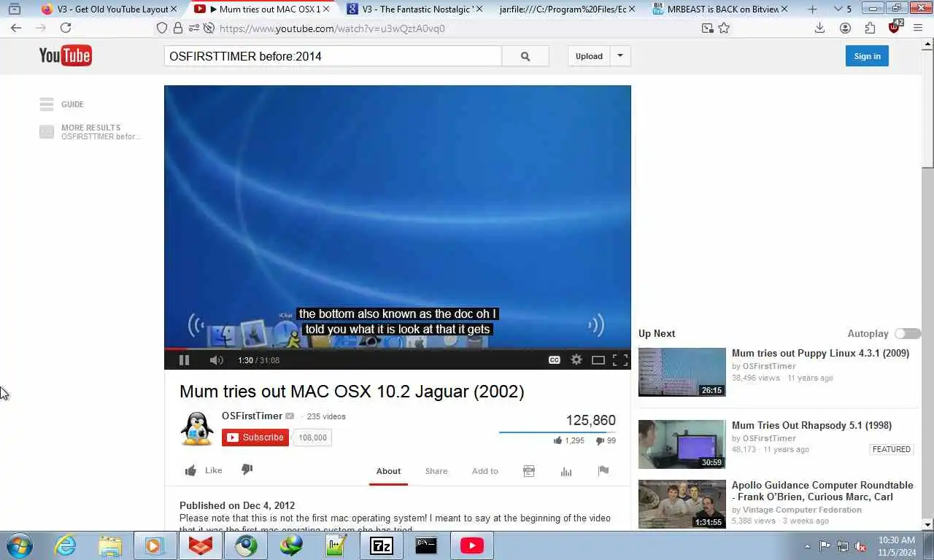Expand the list all tabs chevron
934x560 pixels.
click(838, 9)
